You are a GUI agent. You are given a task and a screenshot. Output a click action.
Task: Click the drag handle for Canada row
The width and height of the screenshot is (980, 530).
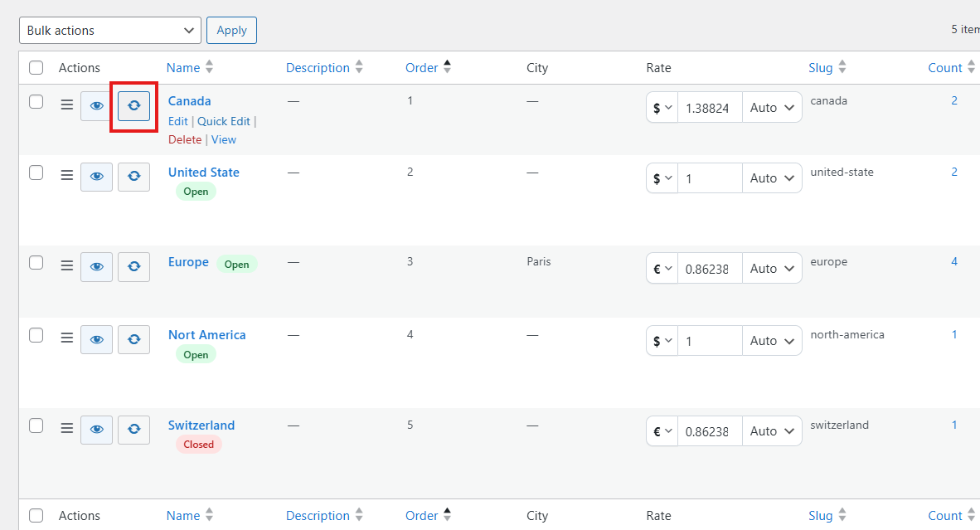tap(67, 105)
